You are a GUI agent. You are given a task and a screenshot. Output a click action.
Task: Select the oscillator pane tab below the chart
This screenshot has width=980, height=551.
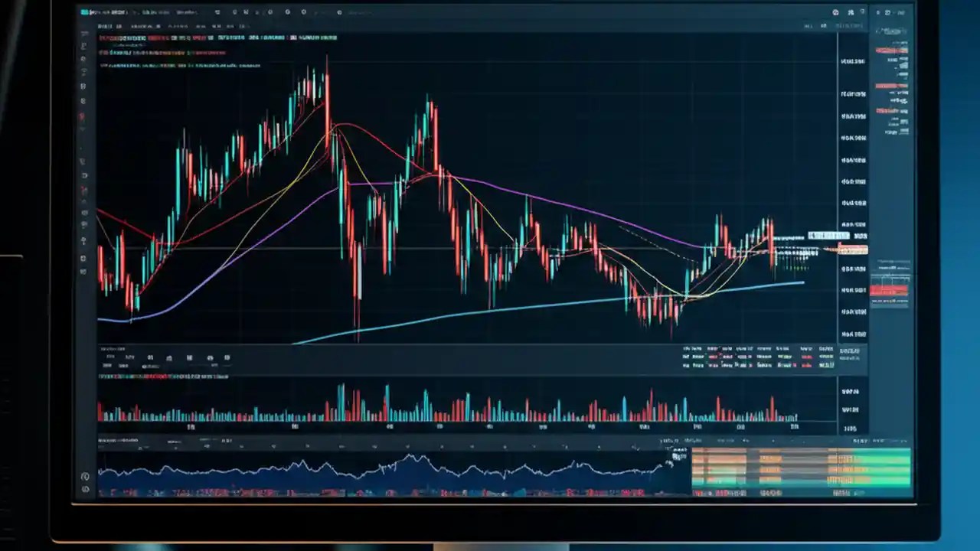[122, 440]
